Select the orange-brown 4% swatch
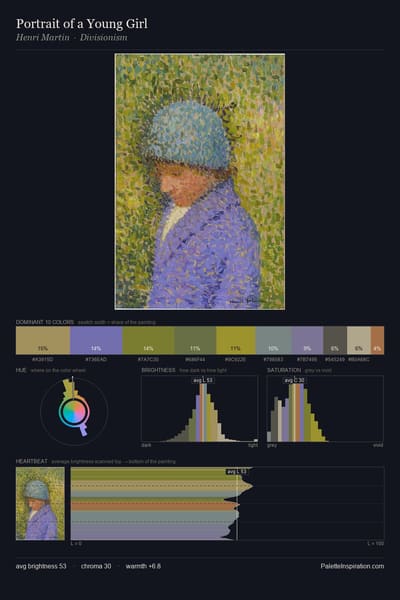This screenshot has width=400, height=600. coord(377,340)
